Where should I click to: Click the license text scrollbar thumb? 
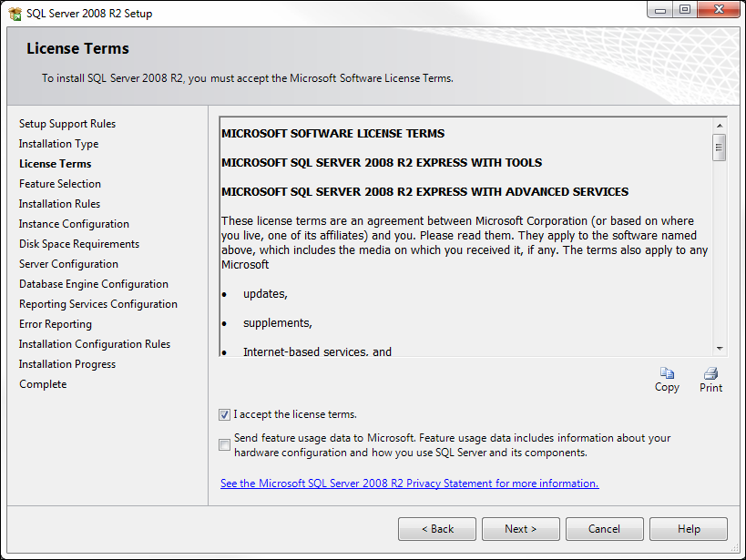(x=720, y=148)
